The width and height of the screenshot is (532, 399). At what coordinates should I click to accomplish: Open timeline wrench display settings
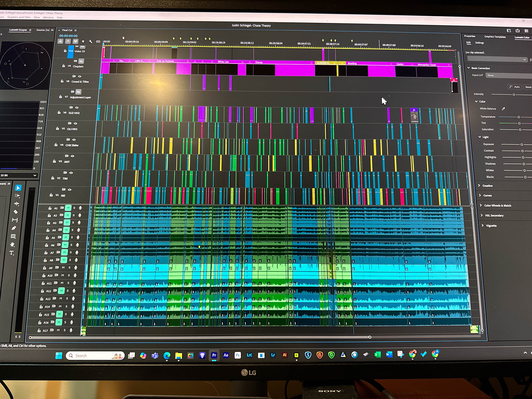[90, 41]
